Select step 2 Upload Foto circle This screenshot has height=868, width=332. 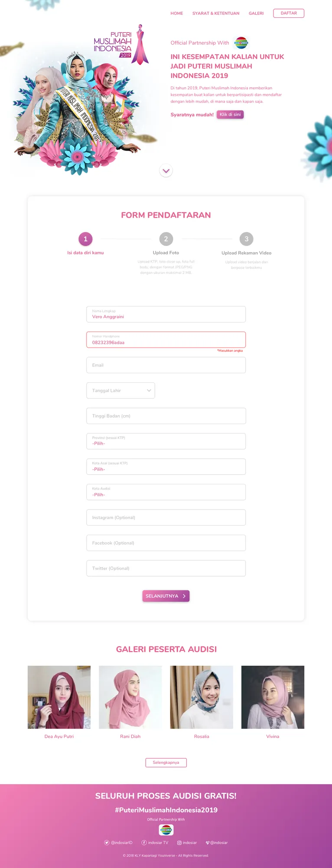point(166,239)
